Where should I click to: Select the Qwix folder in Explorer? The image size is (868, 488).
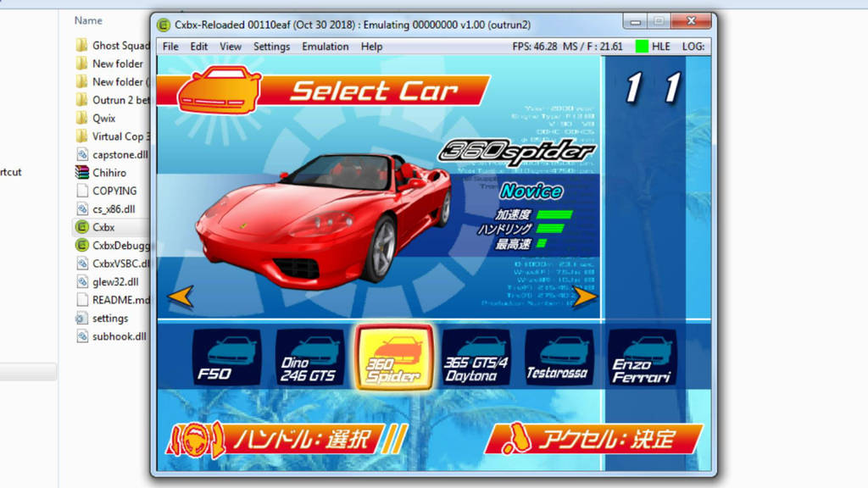click(x=96, y=119)
